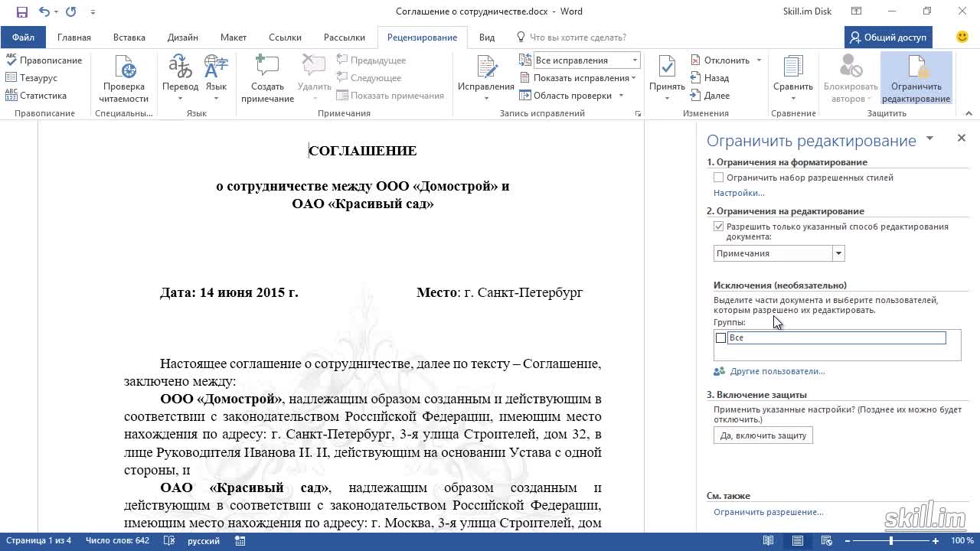Image resolution: width=980 pixels, height=551 pixels.
Task: Go to previous change with Назад
Action: tap(710, 78)
